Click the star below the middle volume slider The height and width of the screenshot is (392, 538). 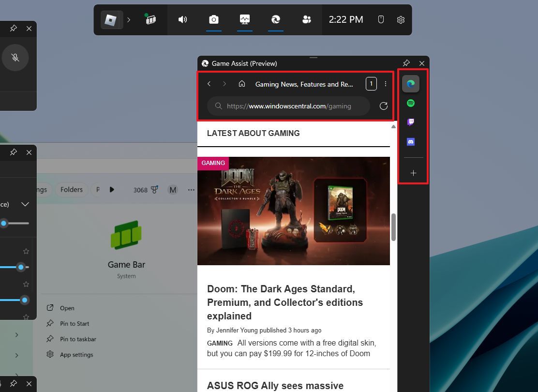26,284
